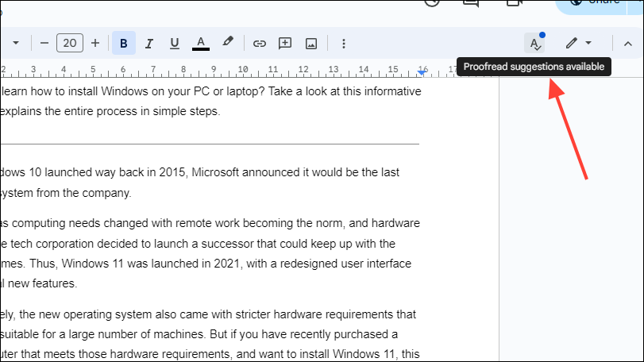Image resolution: width=644 pixels, height=362 pixels.
Task: Open the highlight color tool
Action: [228, 42]
